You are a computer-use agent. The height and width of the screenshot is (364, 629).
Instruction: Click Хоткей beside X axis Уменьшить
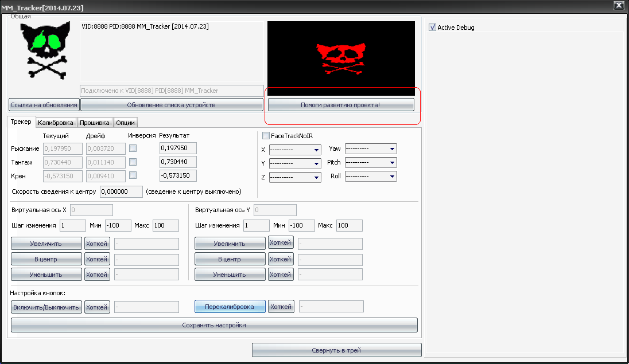(97, 275)
